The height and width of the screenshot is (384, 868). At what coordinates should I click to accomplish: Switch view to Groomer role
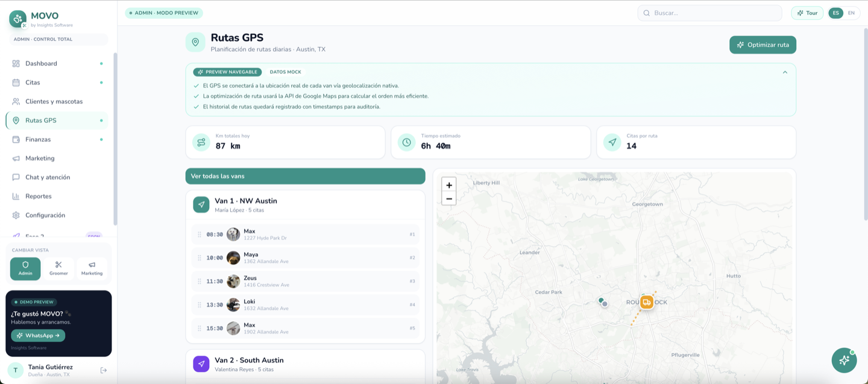pyautogui.click(x=58, y=269)
